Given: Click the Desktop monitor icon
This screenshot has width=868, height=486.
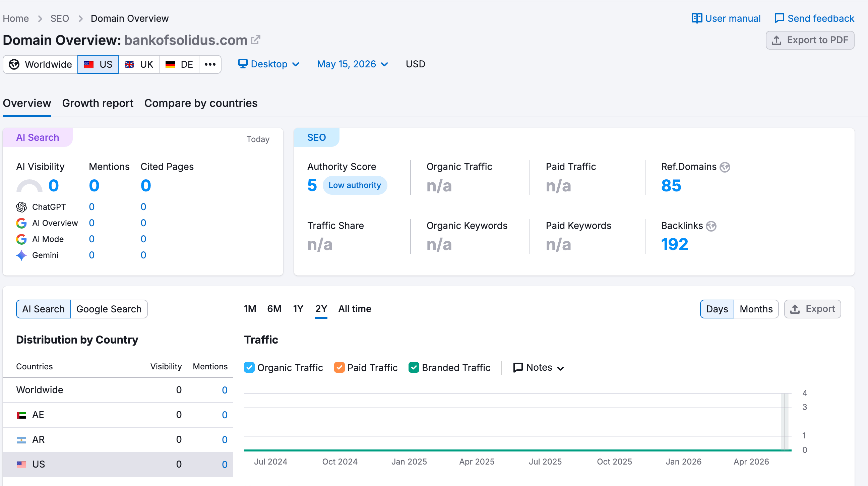Looking at the screenshot, I should click(243, 64).
